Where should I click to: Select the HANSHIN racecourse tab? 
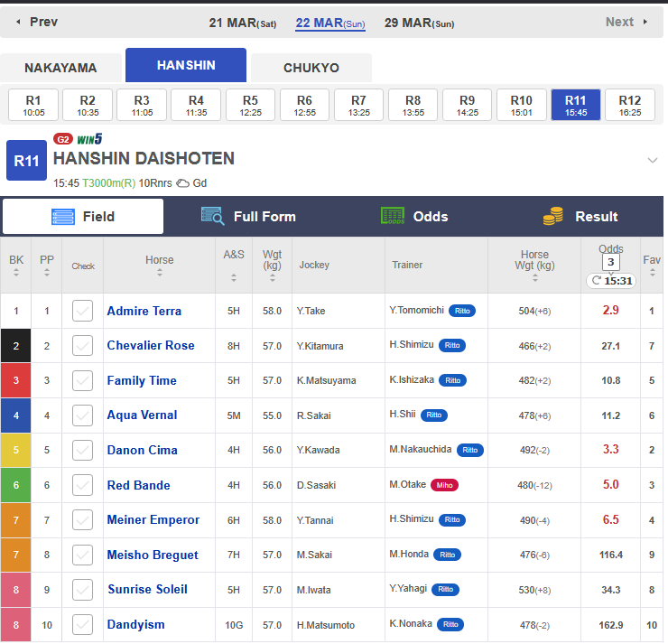click(186, 65)
